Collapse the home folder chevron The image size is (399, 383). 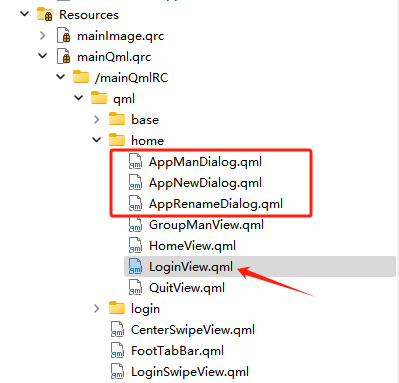97,140
